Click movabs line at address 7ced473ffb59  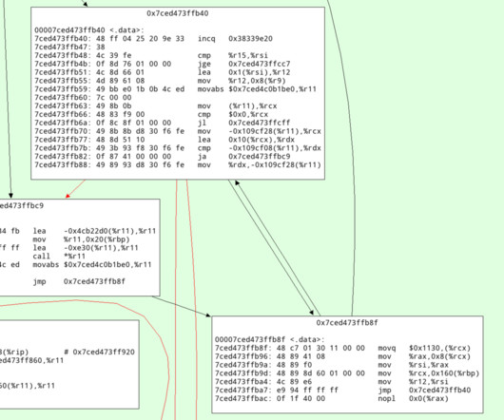click(176, 89)
